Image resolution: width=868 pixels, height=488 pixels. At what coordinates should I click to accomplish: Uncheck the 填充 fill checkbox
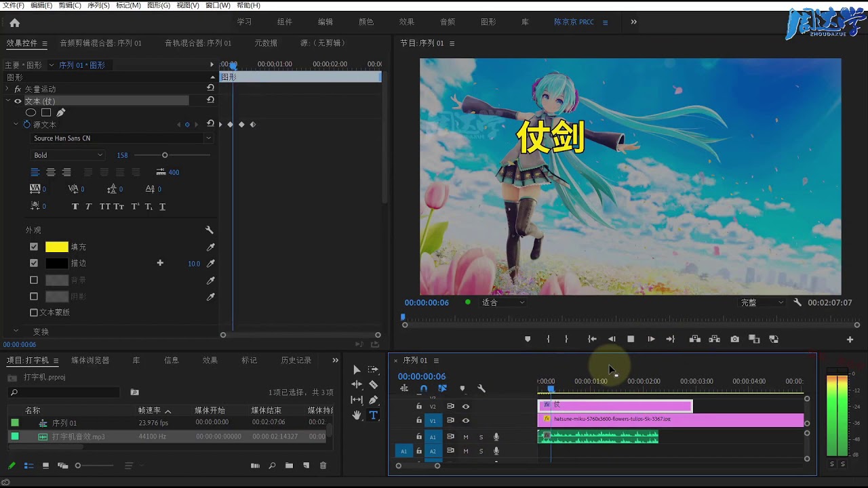point(34,247)
